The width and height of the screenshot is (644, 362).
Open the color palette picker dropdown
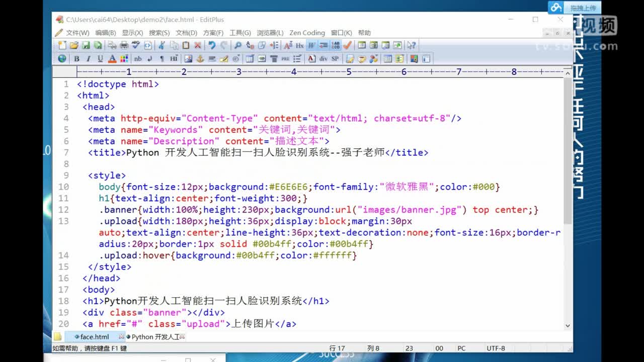tap(124, 58)
